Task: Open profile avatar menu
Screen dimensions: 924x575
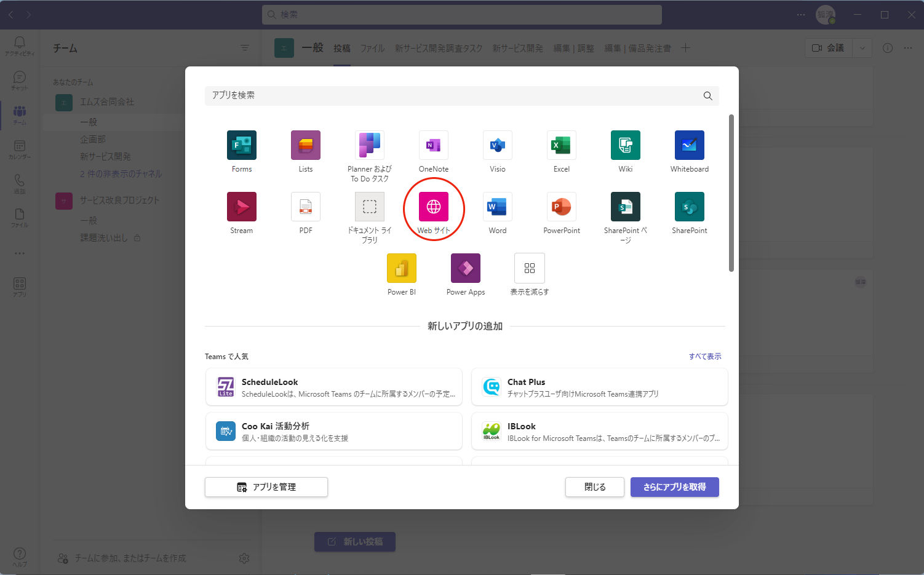Action: (826, 15)
